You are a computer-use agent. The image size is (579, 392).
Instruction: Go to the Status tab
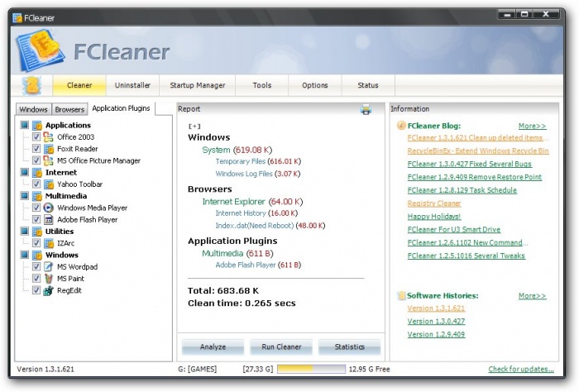point(368,85)
